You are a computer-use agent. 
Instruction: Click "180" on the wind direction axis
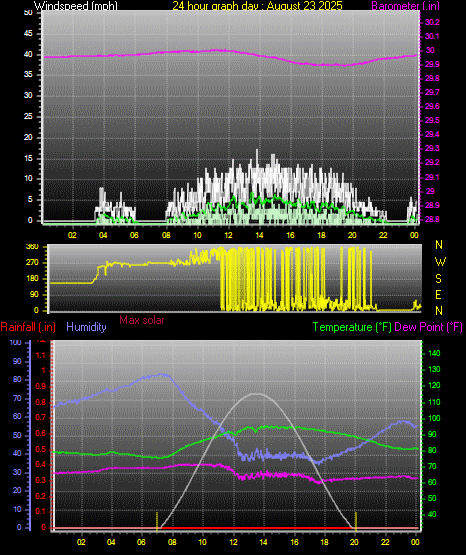pos(33,279)
